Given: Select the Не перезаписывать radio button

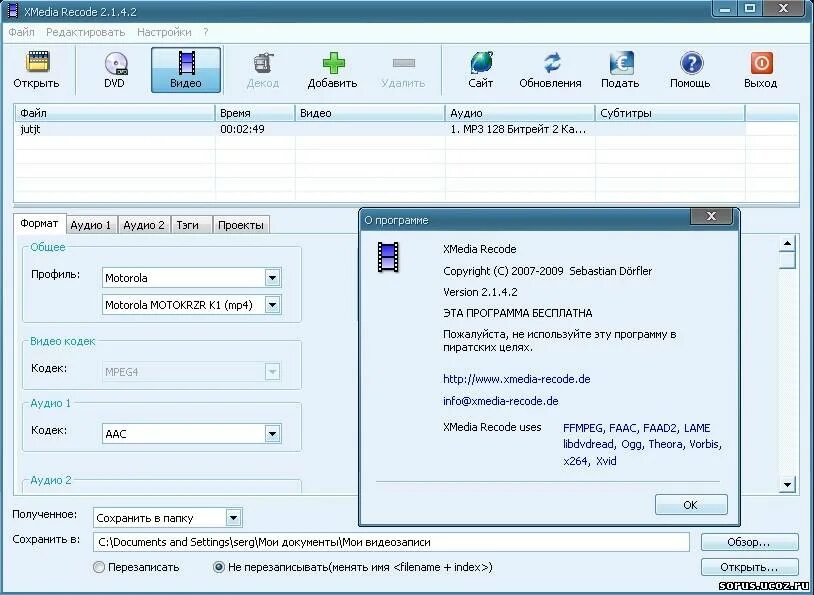Looking at the screenshot, I should click(x=219, y=567).
